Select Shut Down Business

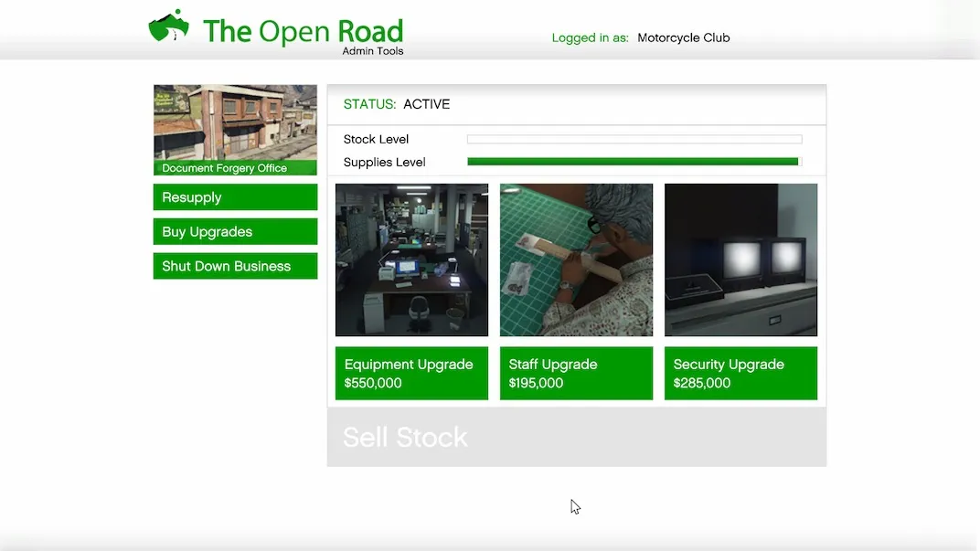[235, 266]
